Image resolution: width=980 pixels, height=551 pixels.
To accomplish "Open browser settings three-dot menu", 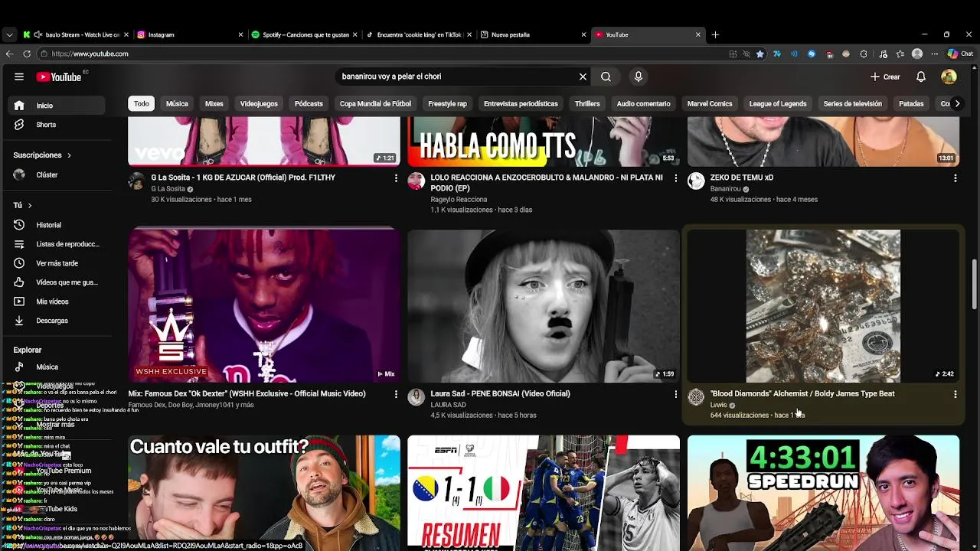I will click(934, 54).
